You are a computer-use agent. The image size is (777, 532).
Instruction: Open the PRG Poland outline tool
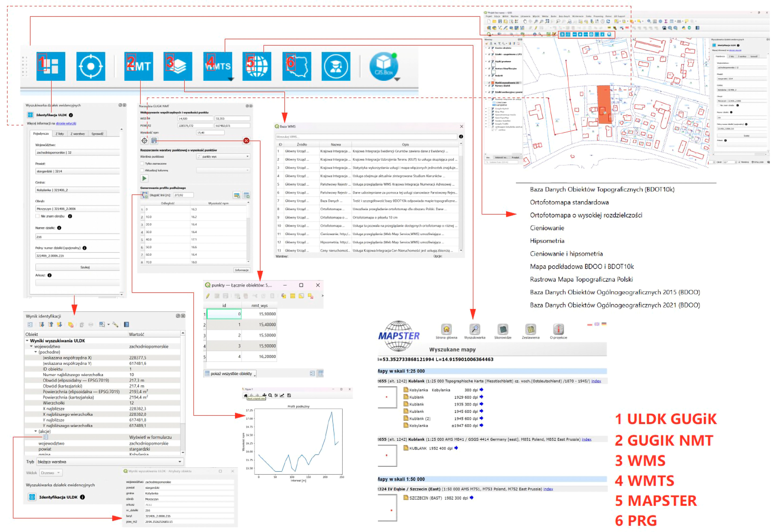click(296, 66)
